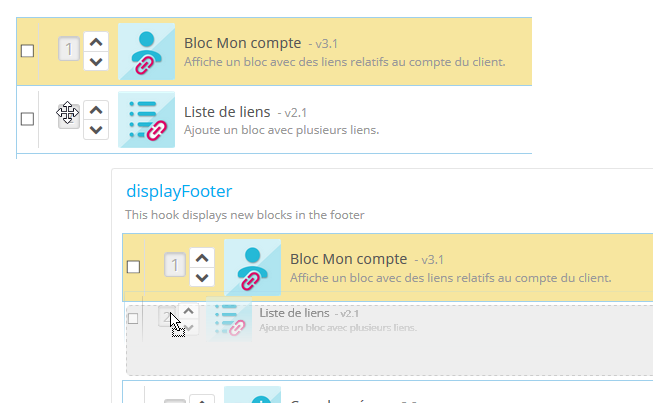Image resolution: width=653 pixels, height=403 pixels.
Task: Move top Liste de liens down with arrow
Action: [x=96, y=129]
